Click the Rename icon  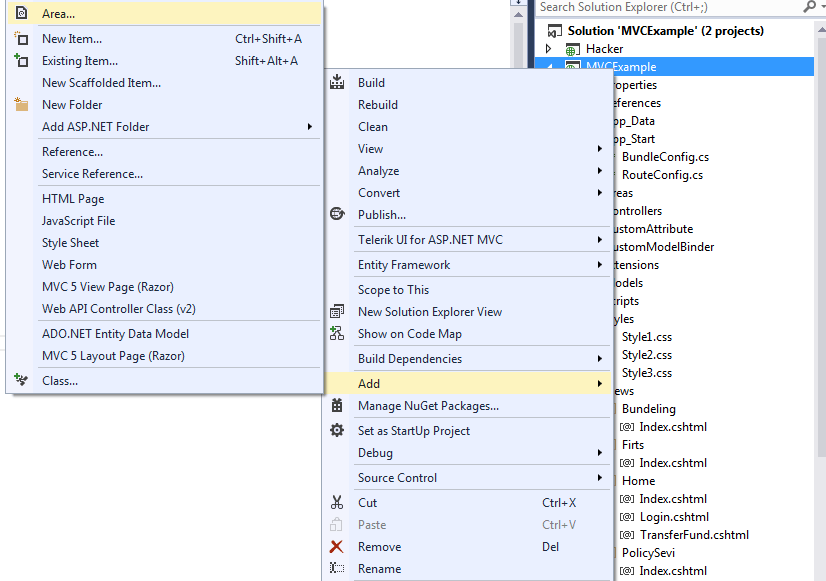[337, 568]
